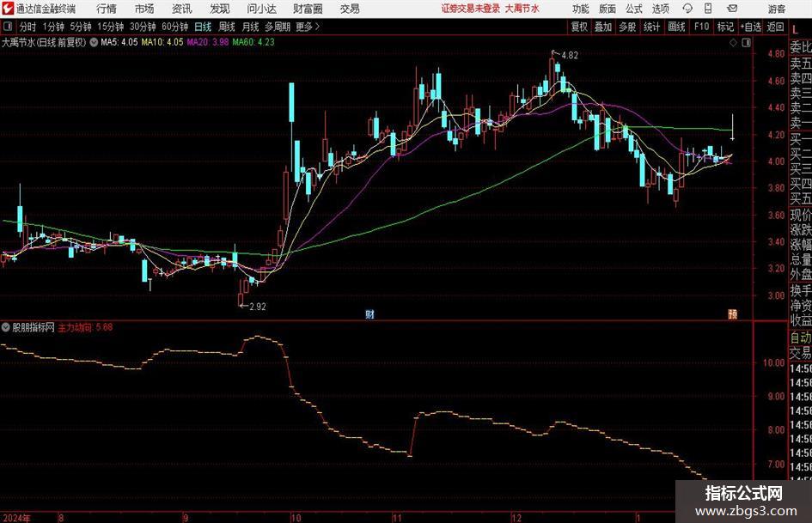Screen dimensions: 812x523
Task: Toggle the left panel layout icon
Action: click(x=7, y=27)
